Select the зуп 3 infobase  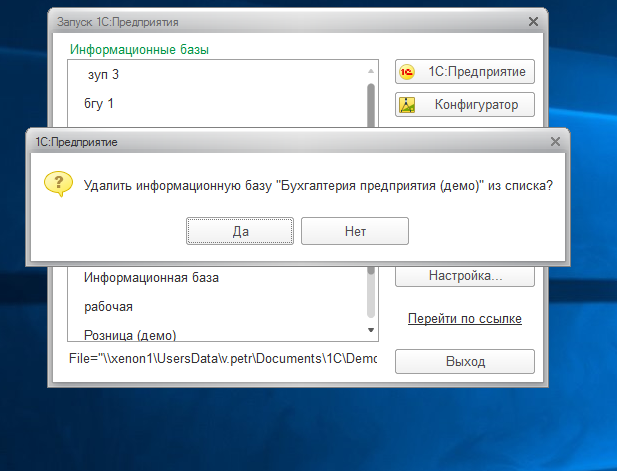tap(103, 75)
